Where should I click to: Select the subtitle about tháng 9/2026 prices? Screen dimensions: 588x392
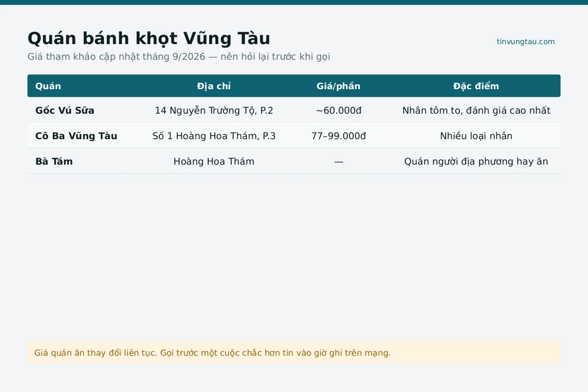(x=179, y=56)
